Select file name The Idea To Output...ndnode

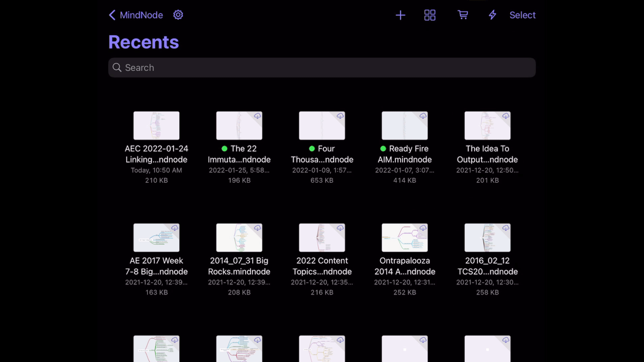coord(488,154)
